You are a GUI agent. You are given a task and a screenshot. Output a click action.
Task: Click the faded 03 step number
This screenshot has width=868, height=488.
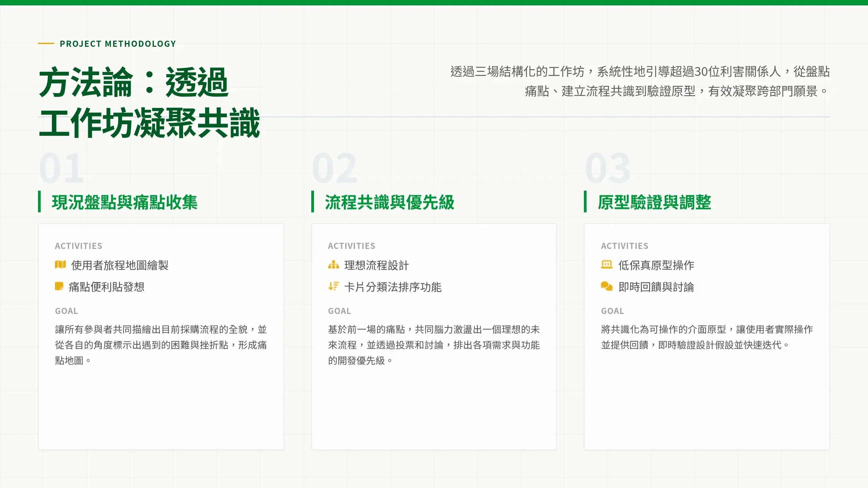point(608,168)
